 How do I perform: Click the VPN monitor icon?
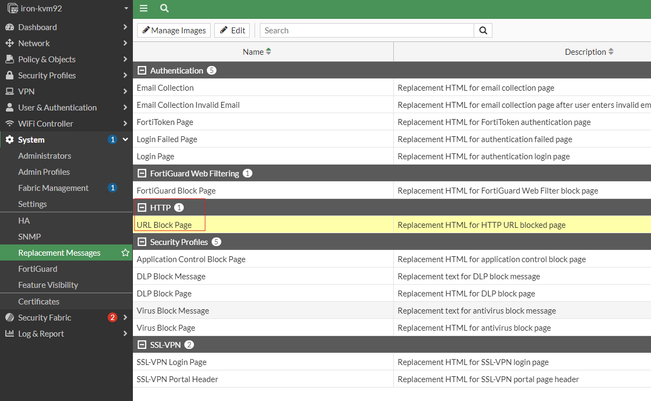[10, 91]
